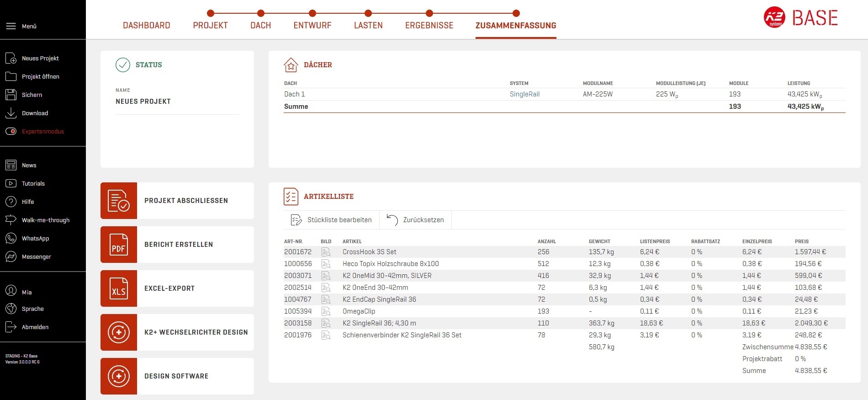View image for K2 EndCap SingleRail 36
868x400 pixels.
pos(326,299)
